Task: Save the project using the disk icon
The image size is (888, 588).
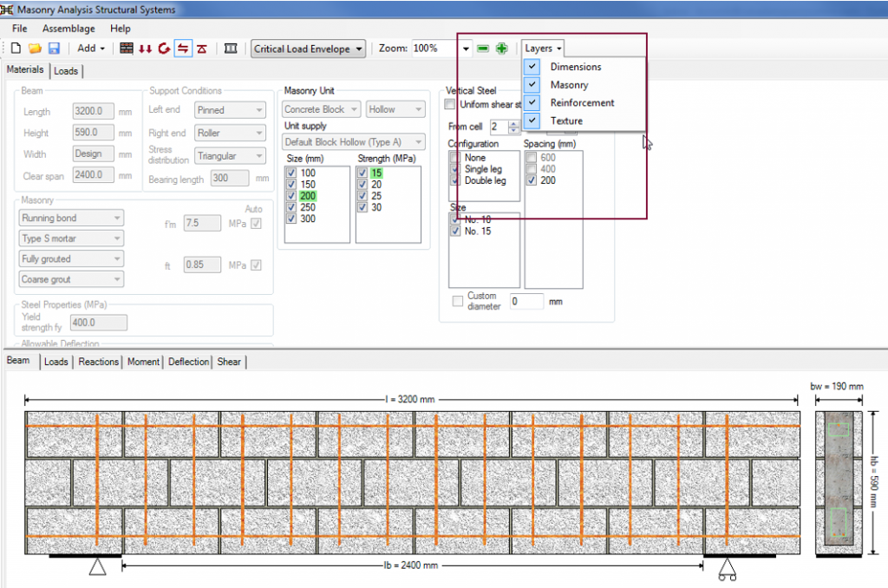Action: [53, 49]
